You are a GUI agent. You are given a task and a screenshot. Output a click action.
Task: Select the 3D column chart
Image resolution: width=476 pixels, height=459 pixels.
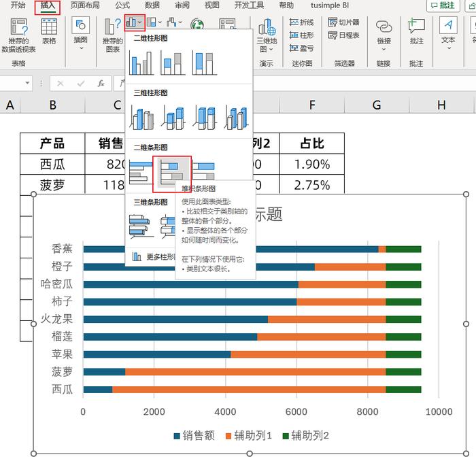[236, 118]
